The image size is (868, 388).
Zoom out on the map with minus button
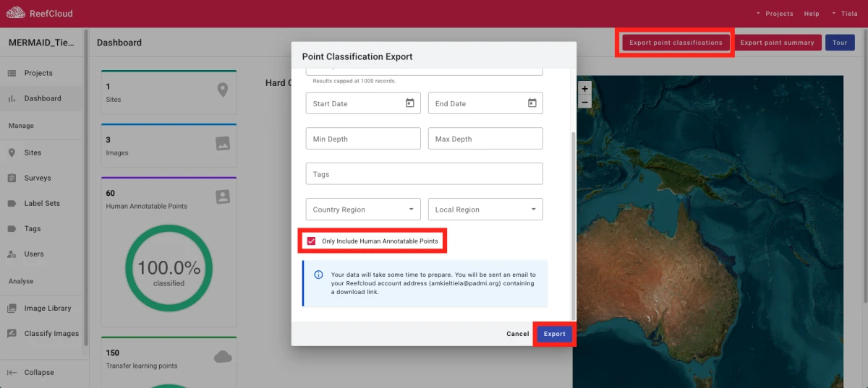tap(584, 102)
